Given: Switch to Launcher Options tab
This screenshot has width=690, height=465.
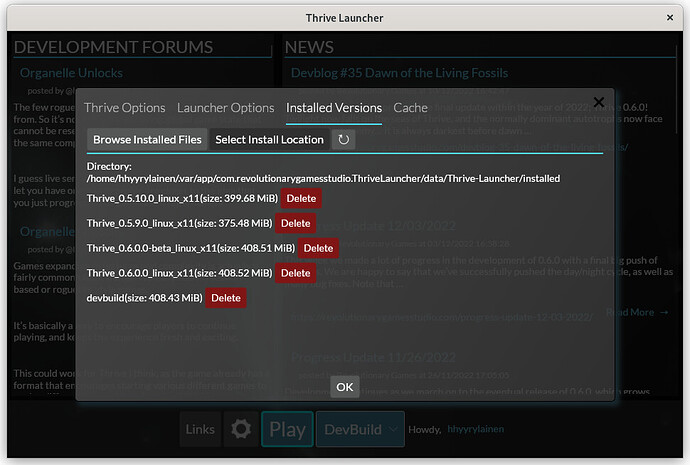Looking at the screenshot, I should pos(226,108).
